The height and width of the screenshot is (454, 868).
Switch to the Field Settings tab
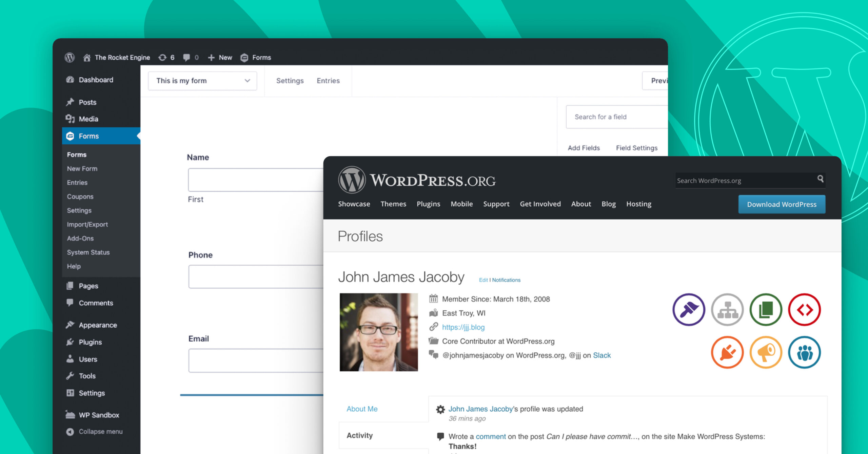tap(636, 148)
